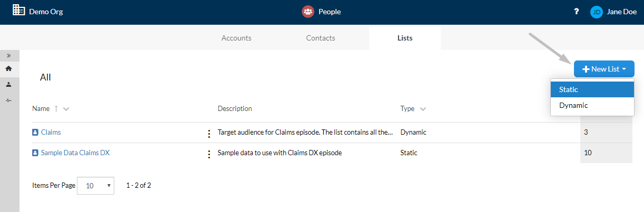
Task: Open the Claims list link
Action: coord(51,133)
